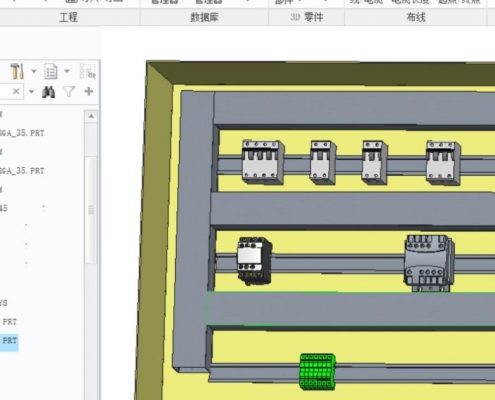495x400 pixels.
Task: Expand the dropdown arrow beside the hammer icon
Action: click(x=34, y=71)
